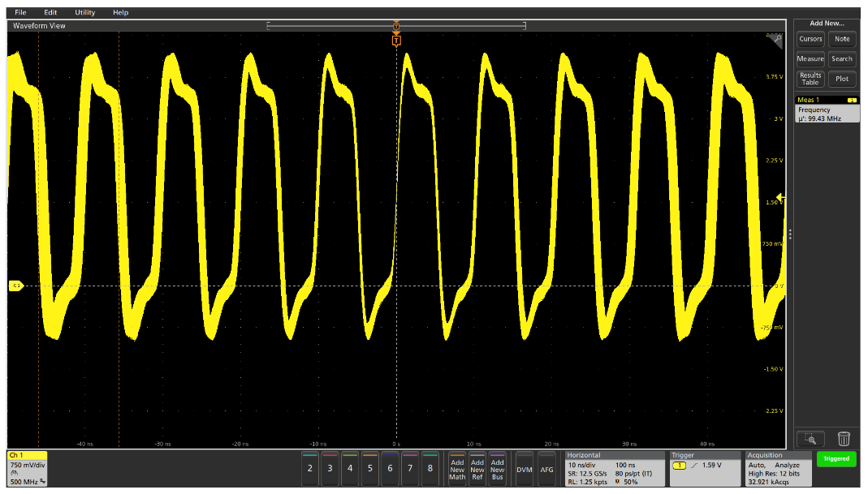The height and width of the screenshot is (494, 868).
Task: Expand the Trigger settings badge
Action: coord(705,469)
